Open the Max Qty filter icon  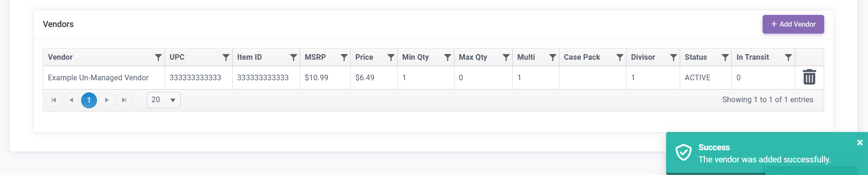506,57
